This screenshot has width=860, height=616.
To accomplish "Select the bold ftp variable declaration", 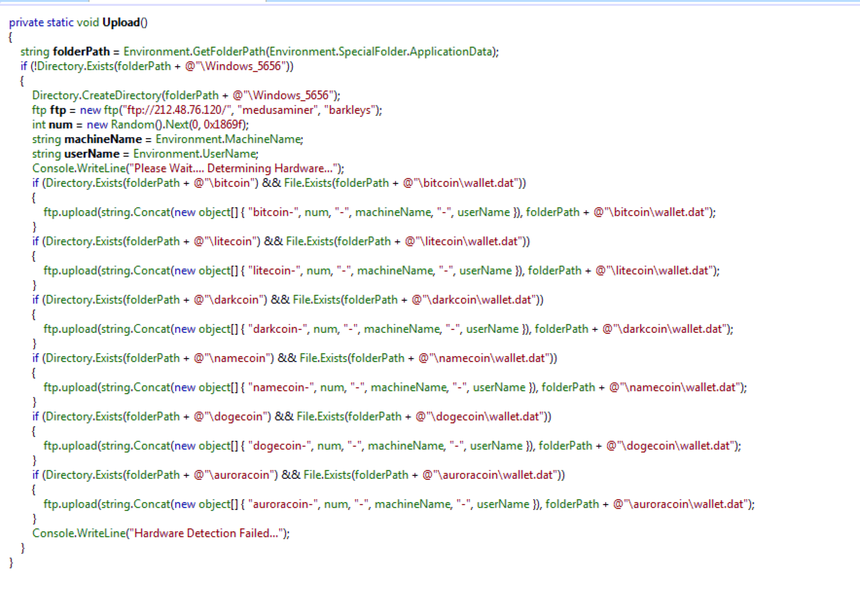I will (x=58, y=110).
